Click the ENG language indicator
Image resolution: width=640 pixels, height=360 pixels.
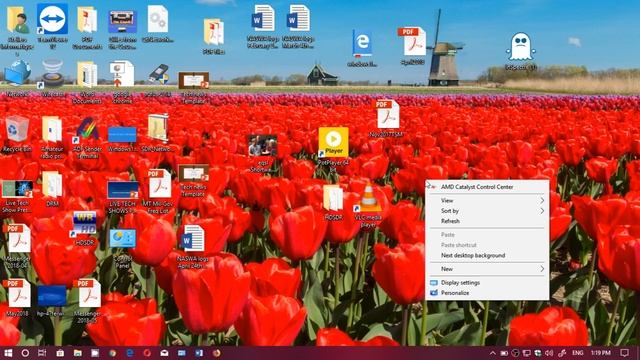pyautogui.click(x=577, y=353)
